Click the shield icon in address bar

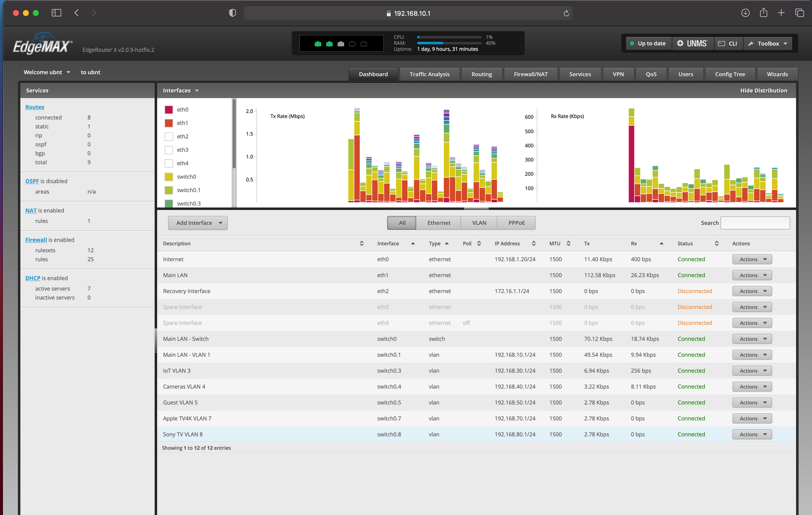pyautogui.click(x=233, y=12)
